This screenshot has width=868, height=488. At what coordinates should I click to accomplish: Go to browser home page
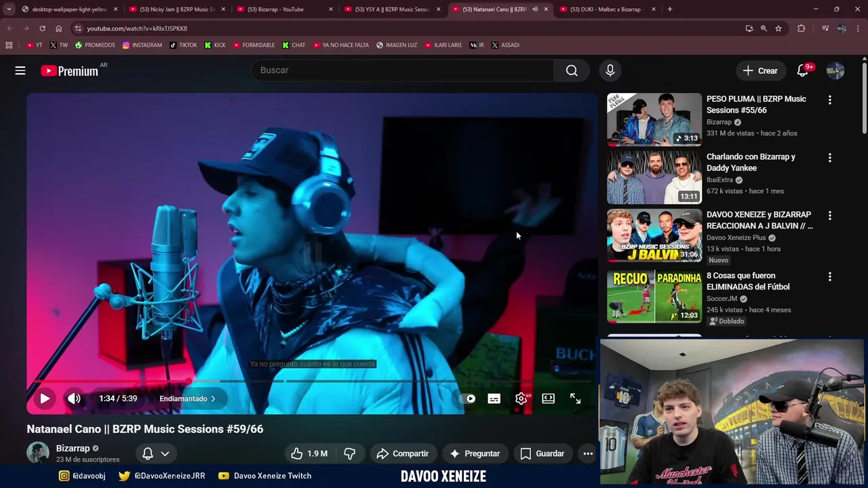pos(59,28)
